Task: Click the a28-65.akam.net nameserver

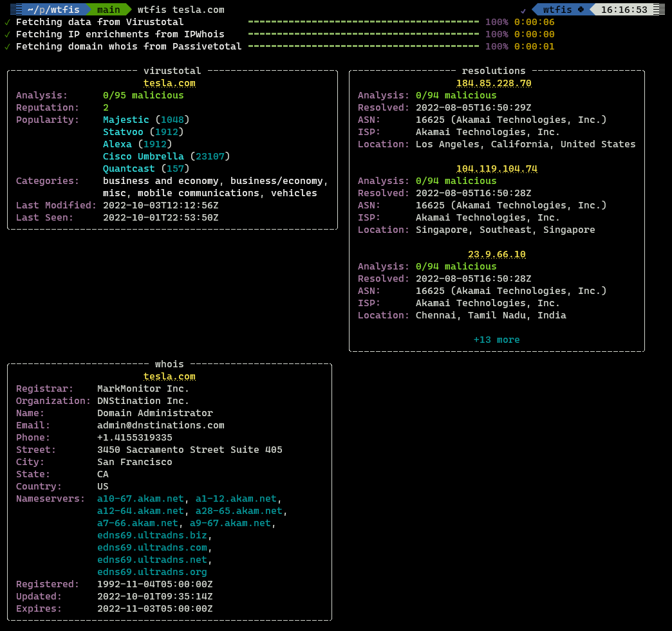Action: 239,511
